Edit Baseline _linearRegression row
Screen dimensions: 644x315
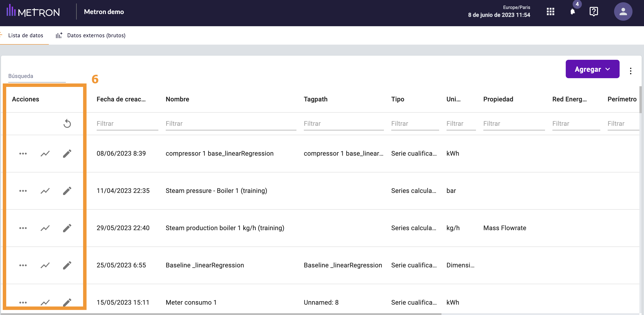(67, 265)
